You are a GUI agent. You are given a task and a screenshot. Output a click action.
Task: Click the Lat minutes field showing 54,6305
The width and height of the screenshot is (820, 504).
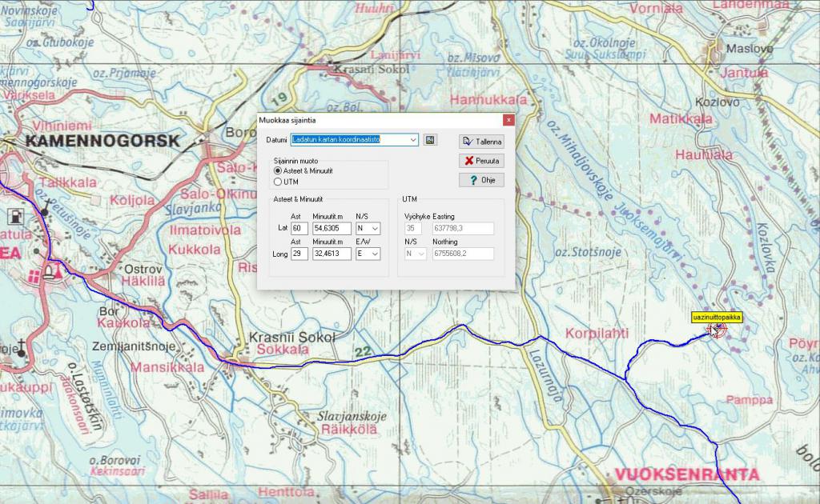(x=332, y=229)
